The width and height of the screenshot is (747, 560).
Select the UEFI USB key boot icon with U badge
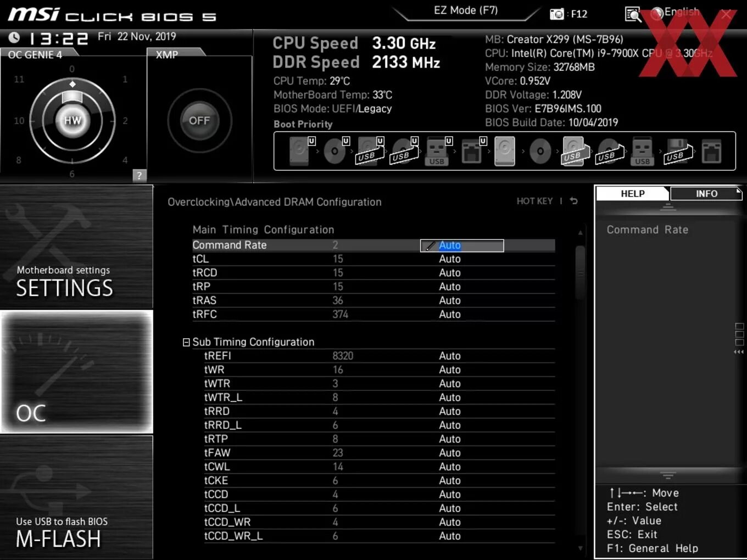[x=438, y=150]
